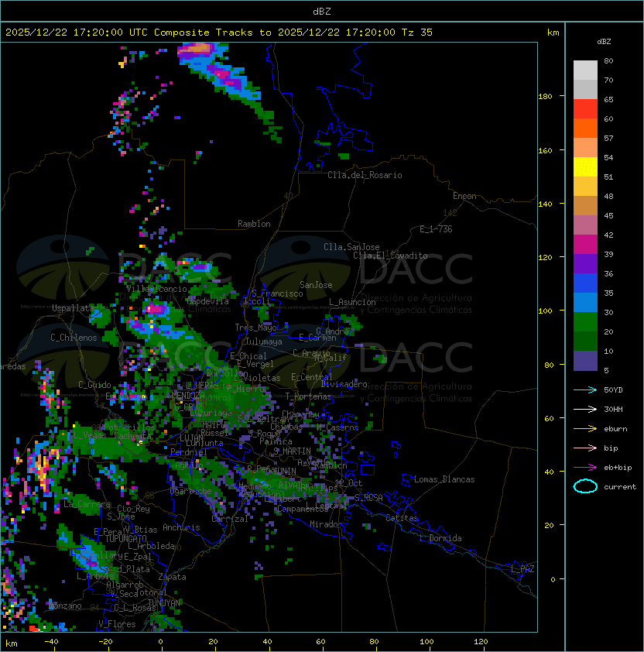Click the 30 dBZ green swatch
644x652 pixels.
point(585,322)
